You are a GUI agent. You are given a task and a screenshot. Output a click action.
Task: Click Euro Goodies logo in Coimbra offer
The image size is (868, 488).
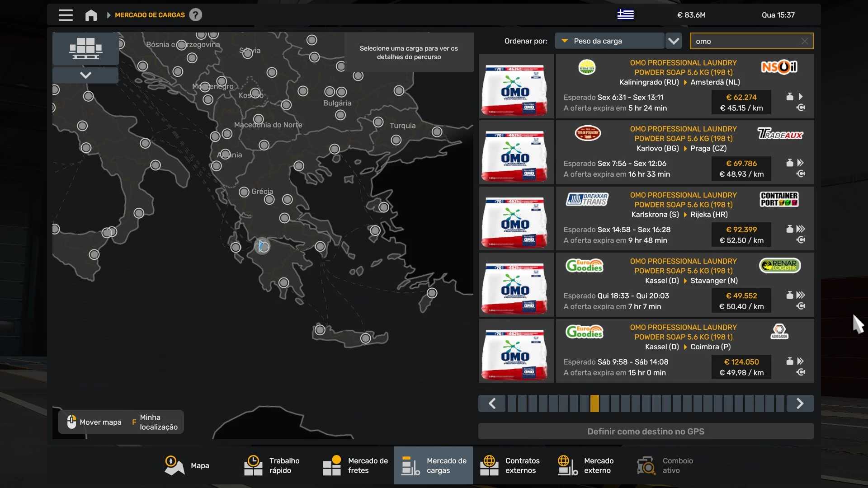point(585,332)
